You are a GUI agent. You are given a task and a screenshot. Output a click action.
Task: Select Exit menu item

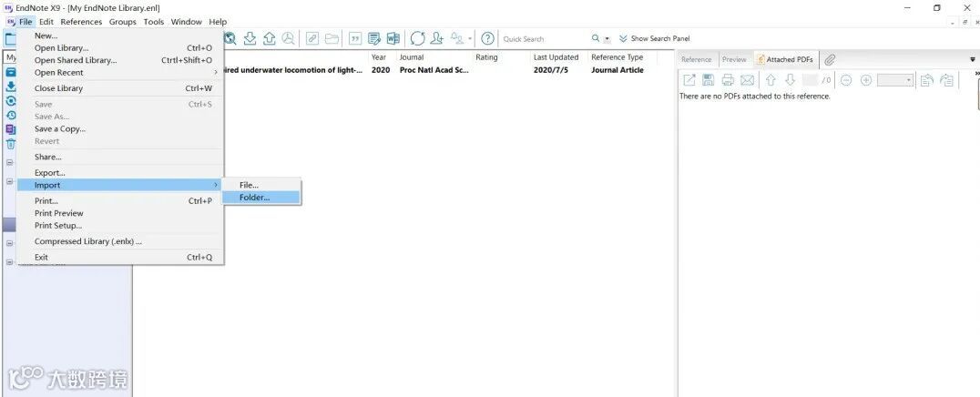click(x=119, y=257)
